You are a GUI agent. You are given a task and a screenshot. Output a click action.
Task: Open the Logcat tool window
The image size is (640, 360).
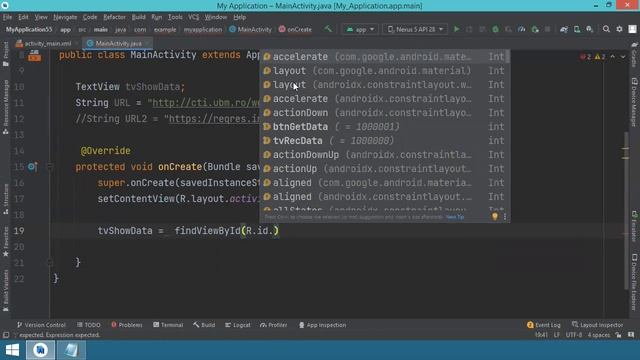pos(238,325)
